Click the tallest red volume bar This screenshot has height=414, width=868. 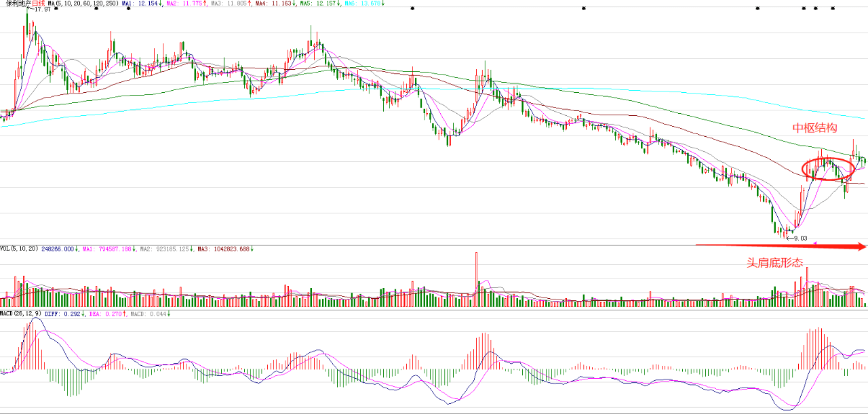[x=477, y=278]
